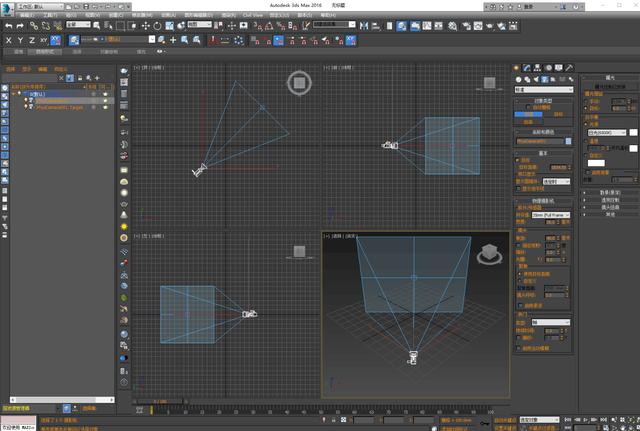Open the layer list dropdown arrow in second toolbar
Image resolution: width=640 pixels, height=431 pixels.
[152, 39]
